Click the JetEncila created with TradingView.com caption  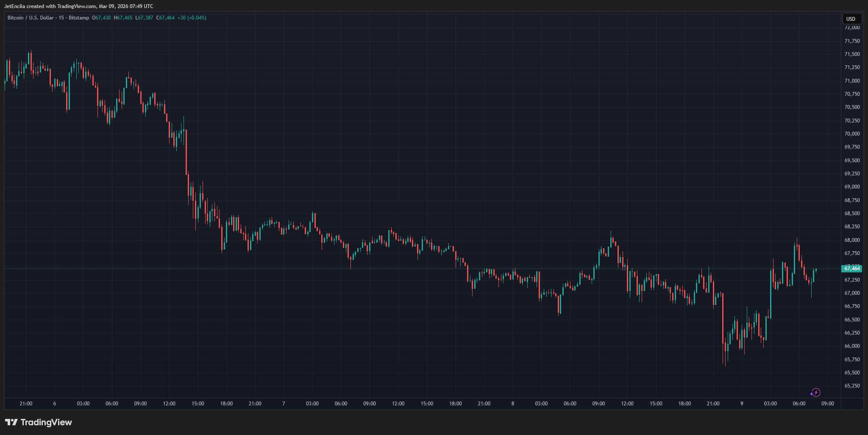point(78,6)
